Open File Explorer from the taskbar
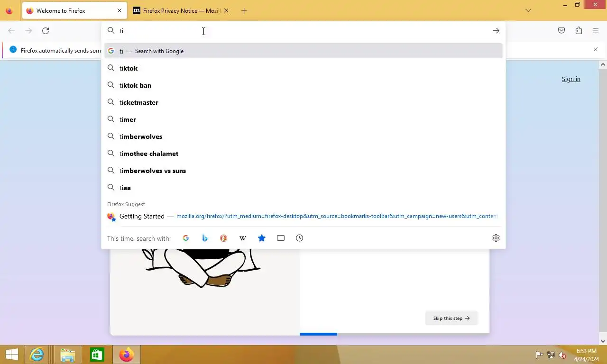The image size is (607, 364). (67, 355)
